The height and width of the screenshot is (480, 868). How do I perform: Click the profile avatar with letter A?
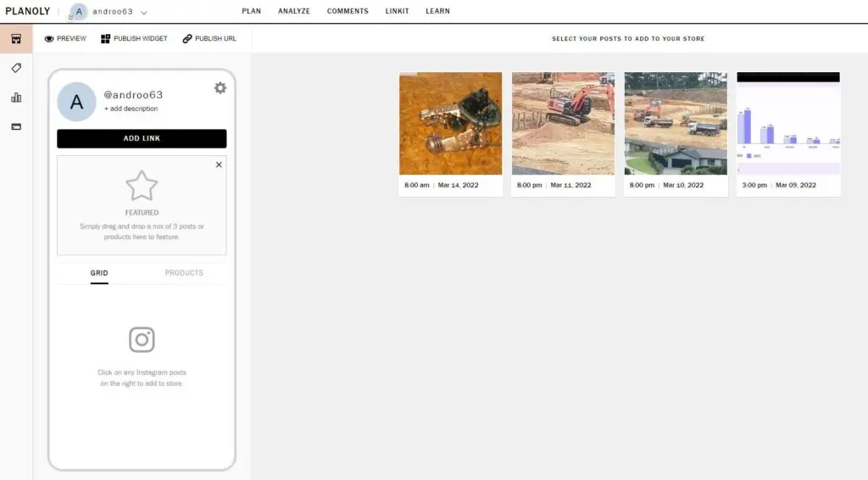point(76,102)
